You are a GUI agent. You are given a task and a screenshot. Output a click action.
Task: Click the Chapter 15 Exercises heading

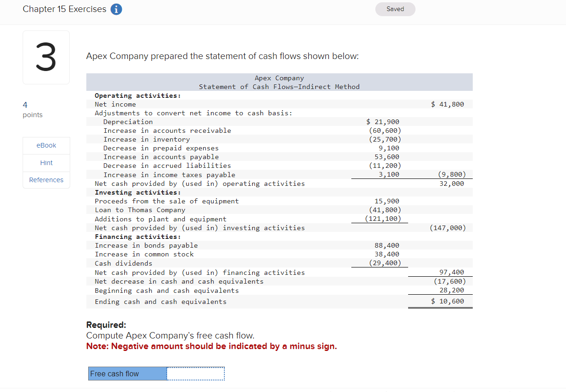[65, 9]
